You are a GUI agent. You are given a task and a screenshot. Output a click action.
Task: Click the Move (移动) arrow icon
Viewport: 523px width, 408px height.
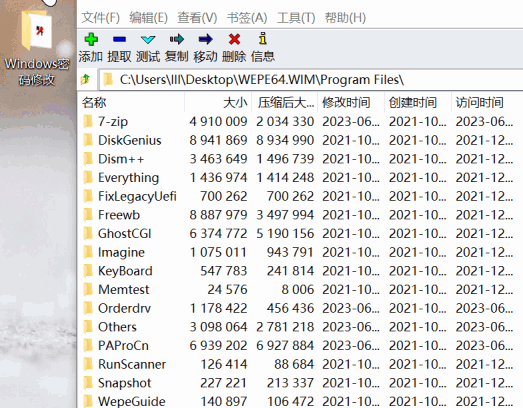[205, 39]
